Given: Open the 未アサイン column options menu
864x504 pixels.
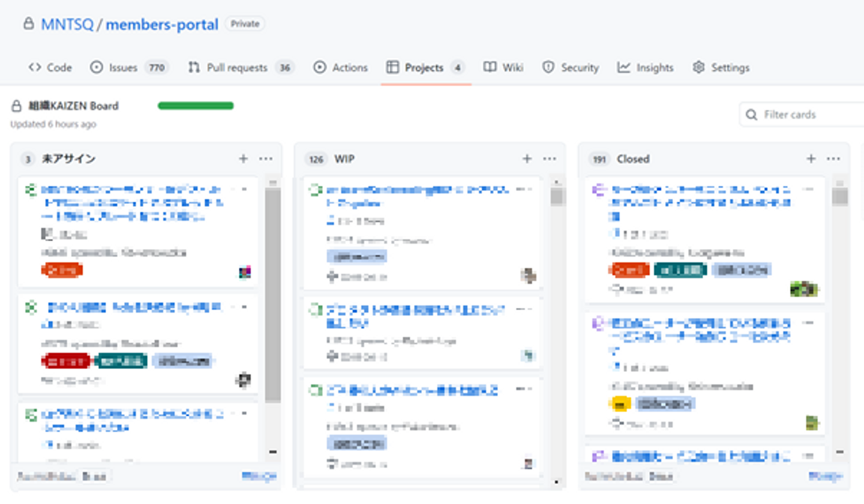Looking at the screenshot, I should point(266,158).
